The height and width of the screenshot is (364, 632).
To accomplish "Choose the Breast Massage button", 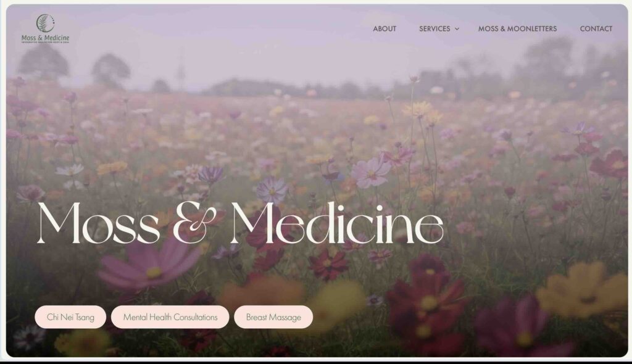I will [273, 317].
